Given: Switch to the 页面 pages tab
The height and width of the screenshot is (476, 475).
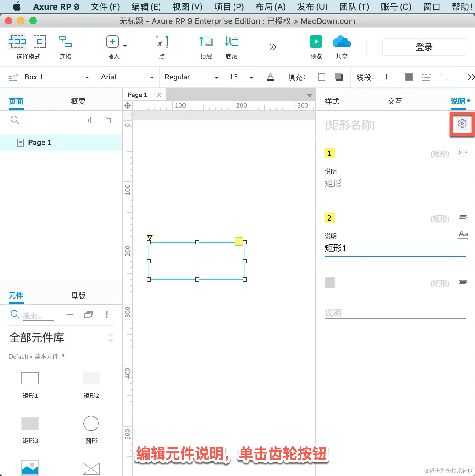Looking at the screenshot, I should 16,101.
